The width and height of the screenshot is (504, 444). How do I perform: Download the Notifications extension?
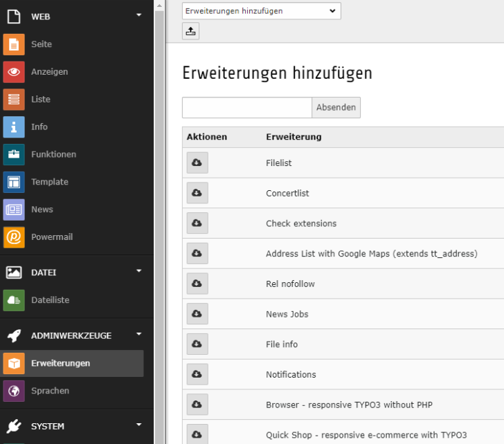[x=197, y=374]
